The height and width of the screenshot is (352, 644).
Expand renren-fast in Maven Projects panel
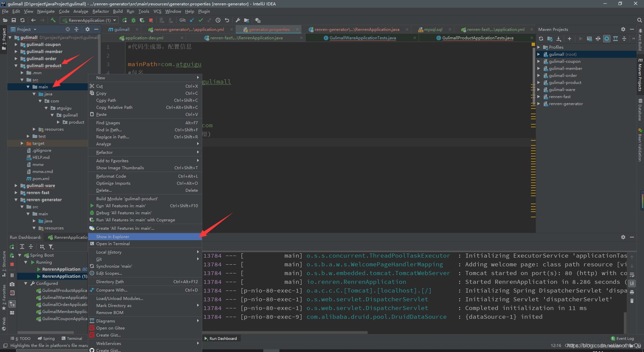[x=539, y=97]
